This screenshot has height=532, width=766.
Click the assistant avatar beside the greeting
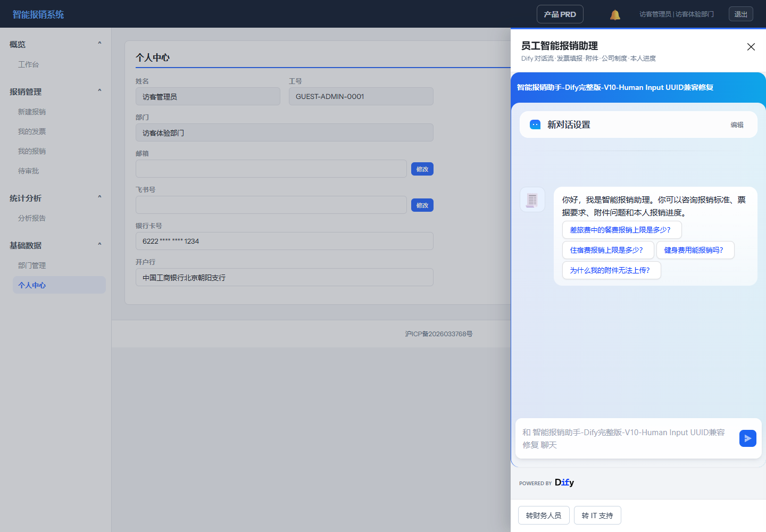pyautogui.click(x=532, y=199)
